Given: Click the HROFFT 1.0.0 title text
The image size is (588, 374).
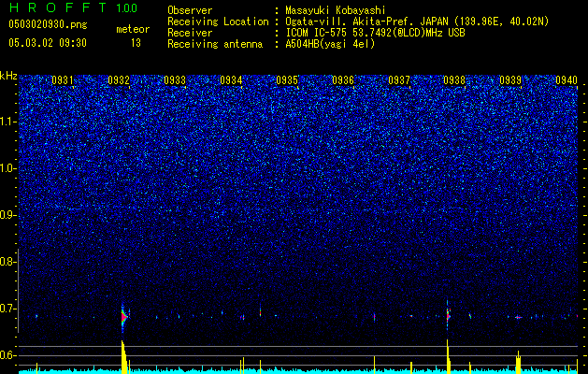Looking at the screenshot, I should [73, 7].
